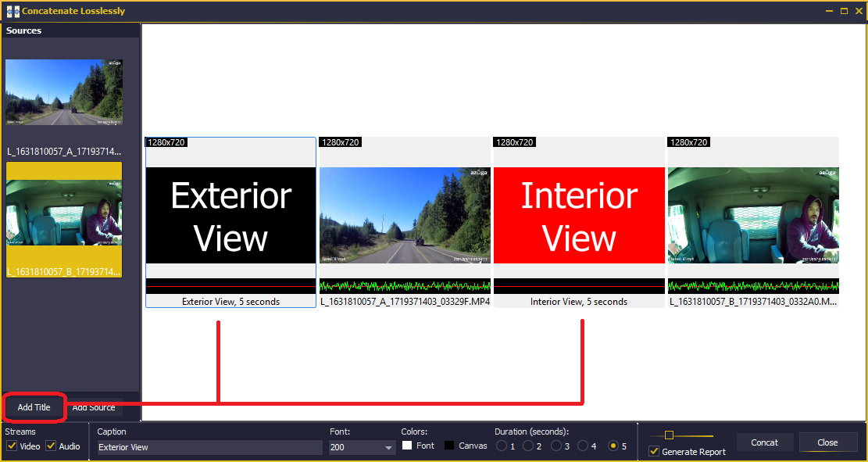Click inside the Caption text field

coord(207,447)
